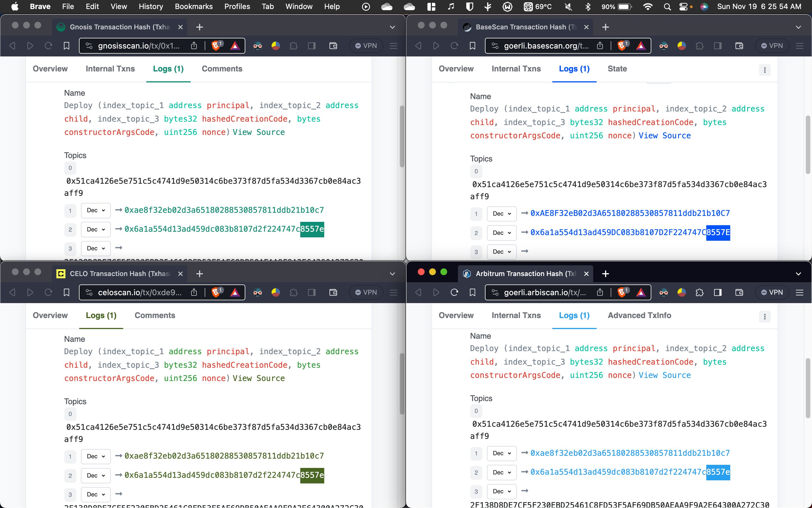
Task: Open Comments tab in CELO page
Action: coord(155,316)
